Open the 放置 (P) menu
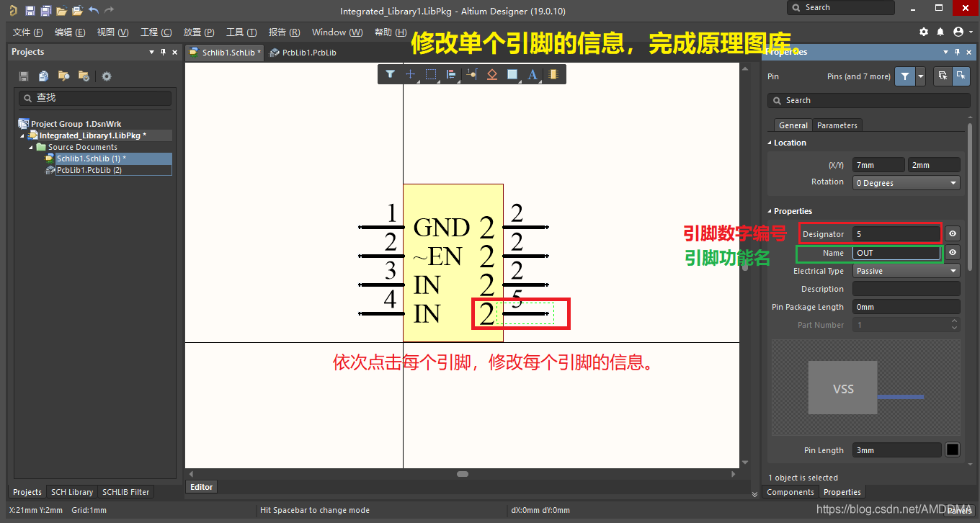Viewport: 980px width, 523px height. [199, 32]
